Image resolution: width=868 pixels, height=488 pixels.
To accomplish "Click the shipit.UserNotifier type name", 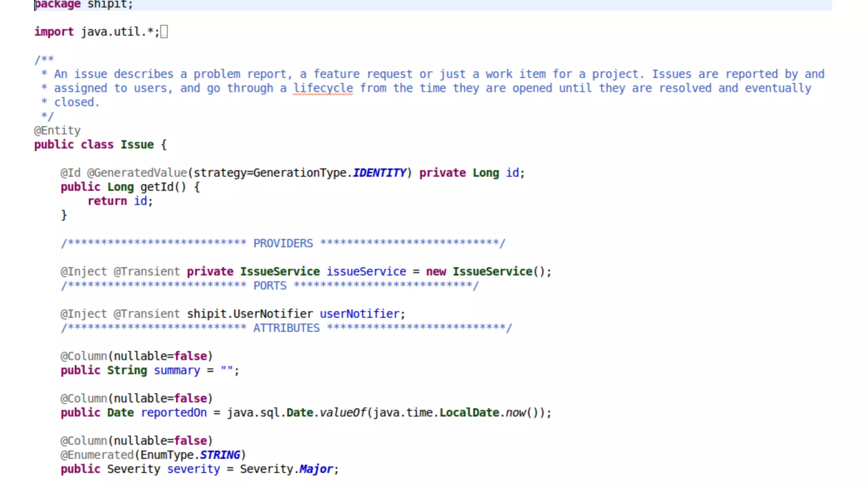I will click(250, 314).
